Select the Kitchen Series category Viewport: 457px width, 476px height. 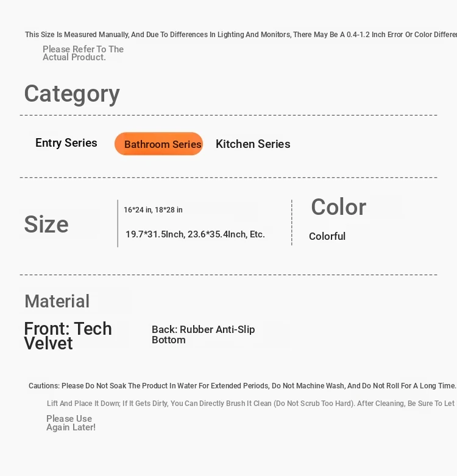pyautogui.click(x=253, y=144)
